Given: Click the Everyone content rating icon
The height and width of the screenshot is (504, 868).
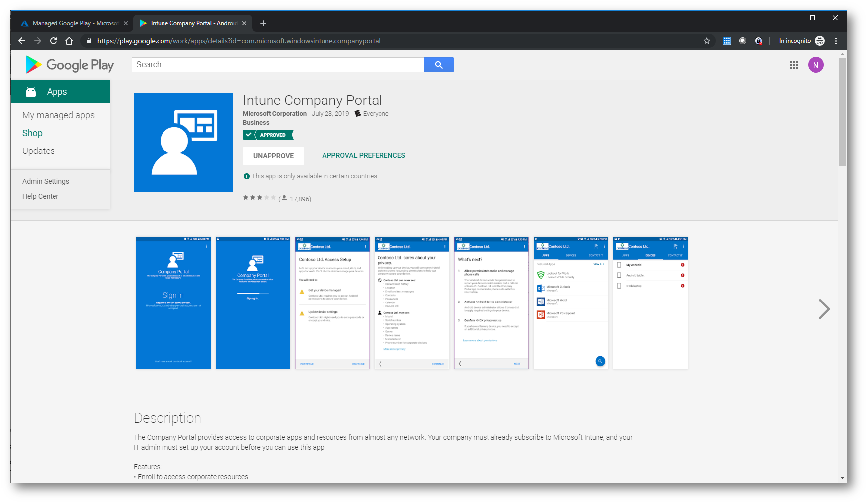Looking at the screenshot, I should [358, 113].
